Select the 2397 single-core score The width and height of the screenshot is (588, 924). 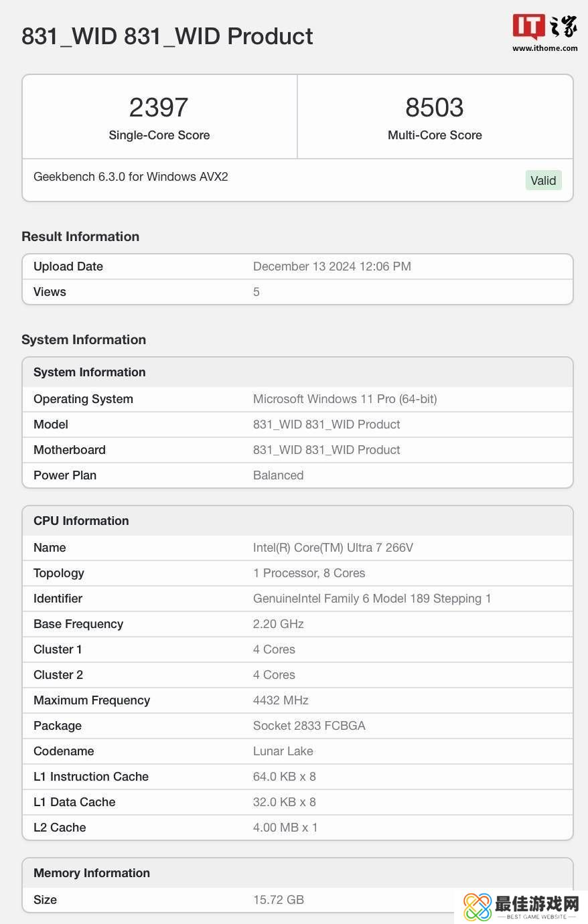[x=159, y=107]
